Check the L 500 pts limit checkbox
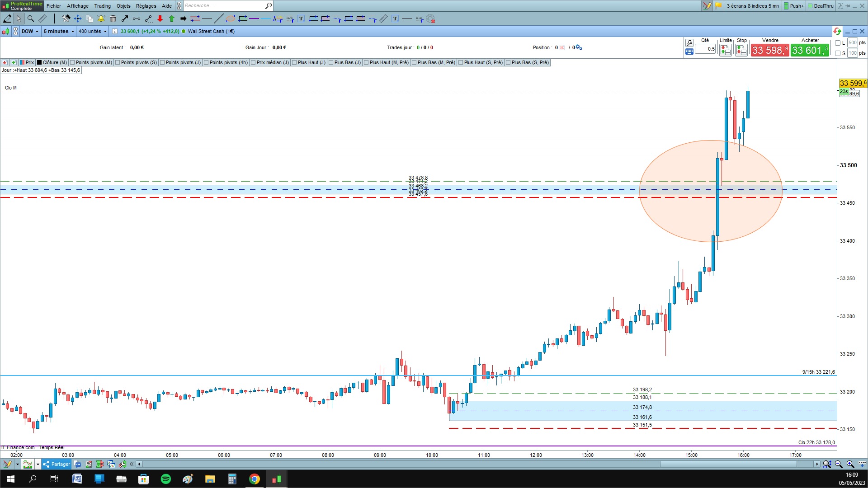This screenshot has height=488, width=868. pos(838,43)
